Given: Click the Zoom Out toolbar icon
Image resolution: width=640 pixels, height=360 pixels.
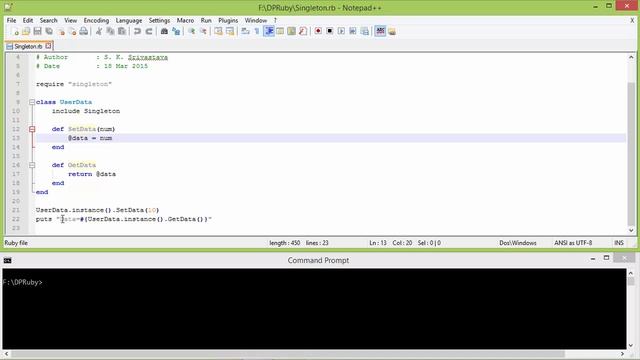Looking at the screenshot, I should 203,31.
